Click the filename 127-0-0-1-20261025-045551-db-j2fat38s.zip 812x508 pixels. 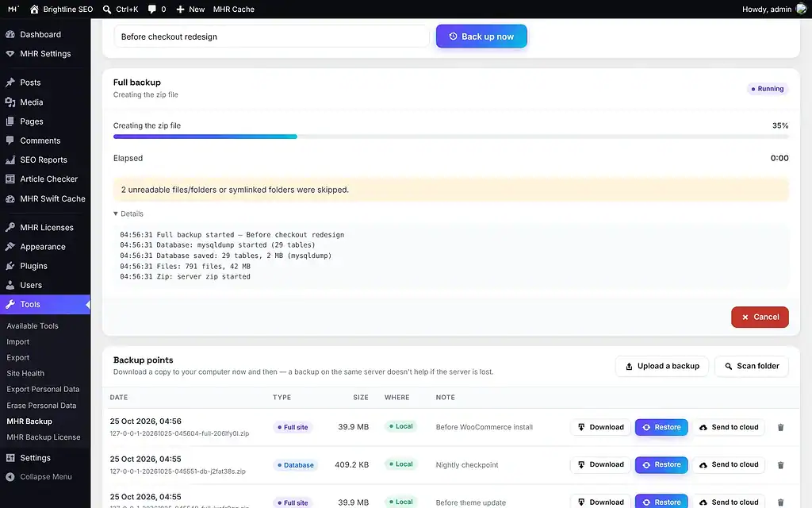[x=178, y=471]
